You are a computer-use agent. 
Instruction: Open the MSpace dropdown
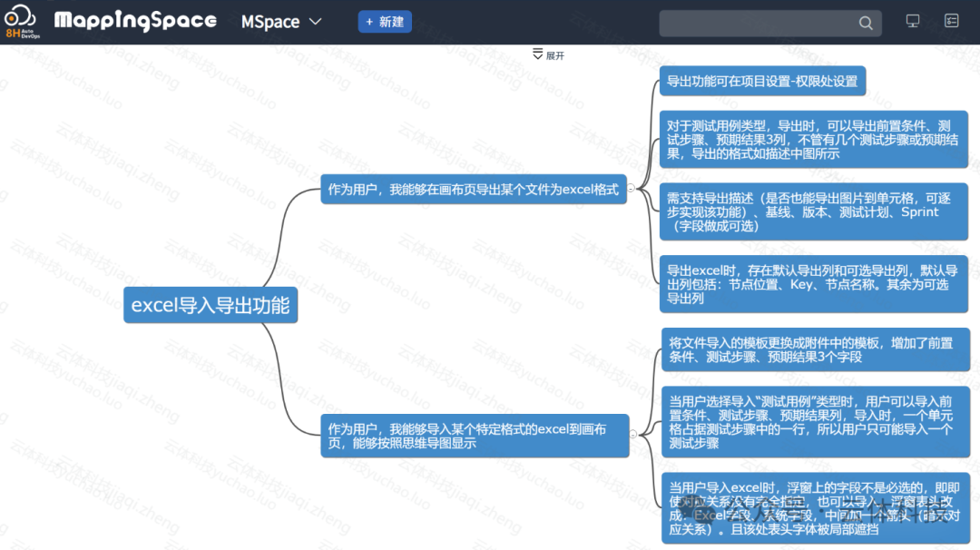(x=281, y=22)
